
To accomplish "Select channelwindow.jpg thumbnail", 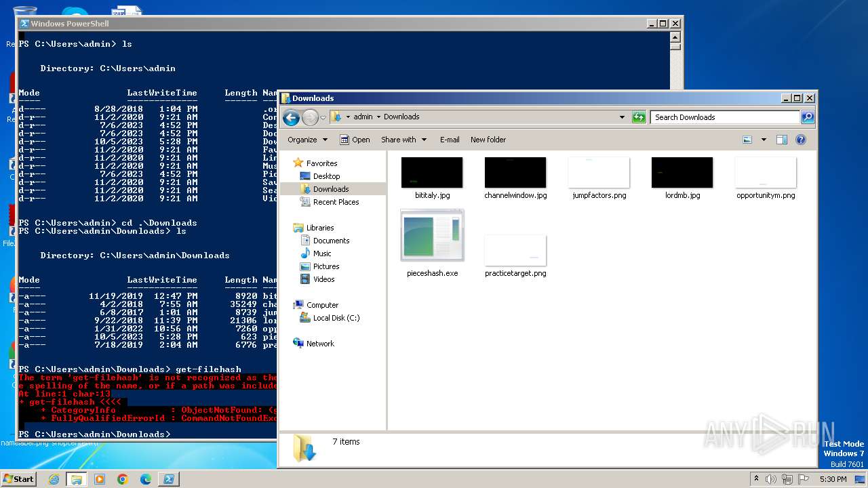I will [x=515, y=173].
